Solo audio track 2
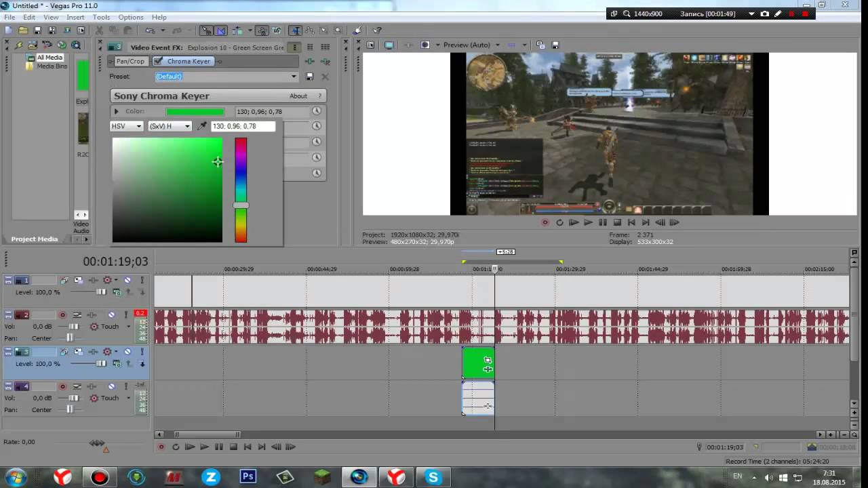This screenshot has height=488, width=868. pos(125,315)
